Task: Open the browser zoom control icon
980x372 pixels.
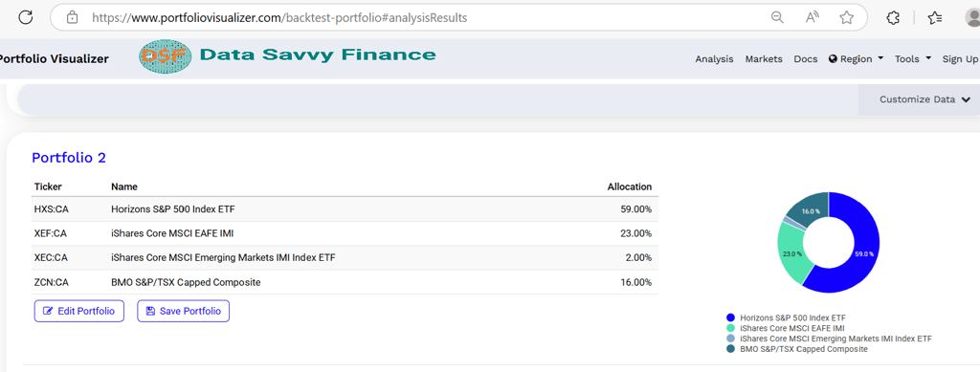Action: [777, 17]
